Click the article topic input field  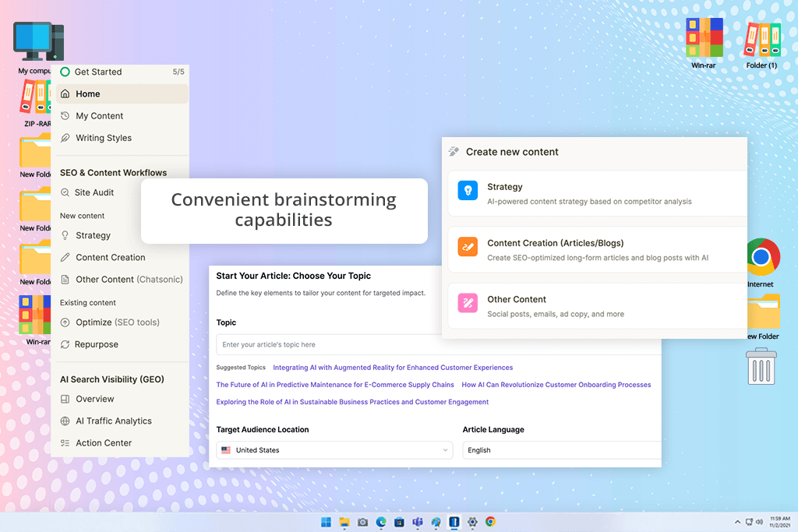pos(439,344)
